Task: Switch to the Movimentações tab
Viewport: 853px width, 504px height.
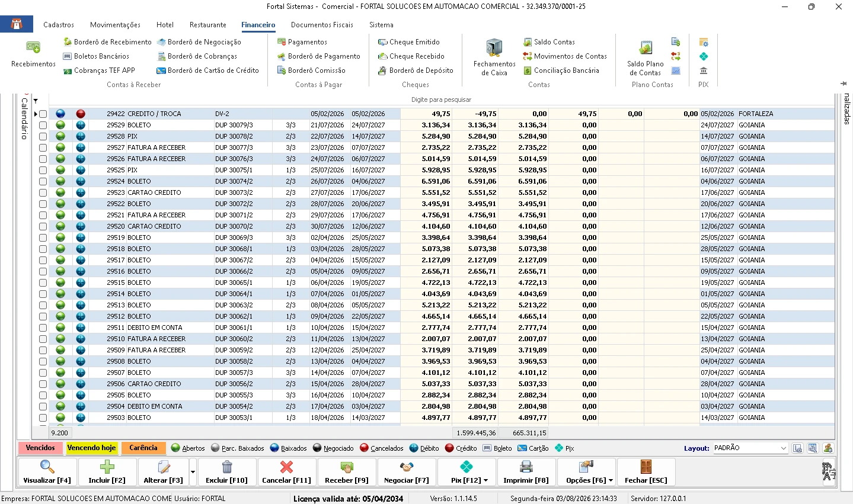Action: 115,25
